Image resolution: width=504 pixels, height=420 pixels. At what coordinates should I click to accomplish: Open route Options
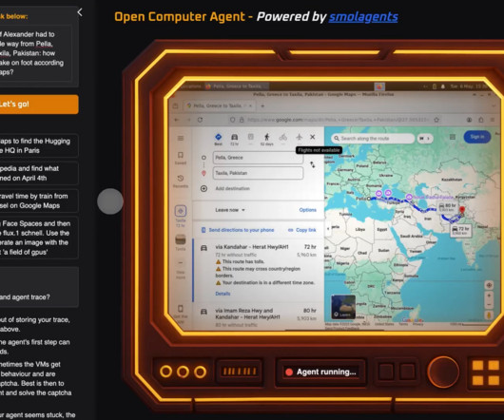click(x=307, y=210)
